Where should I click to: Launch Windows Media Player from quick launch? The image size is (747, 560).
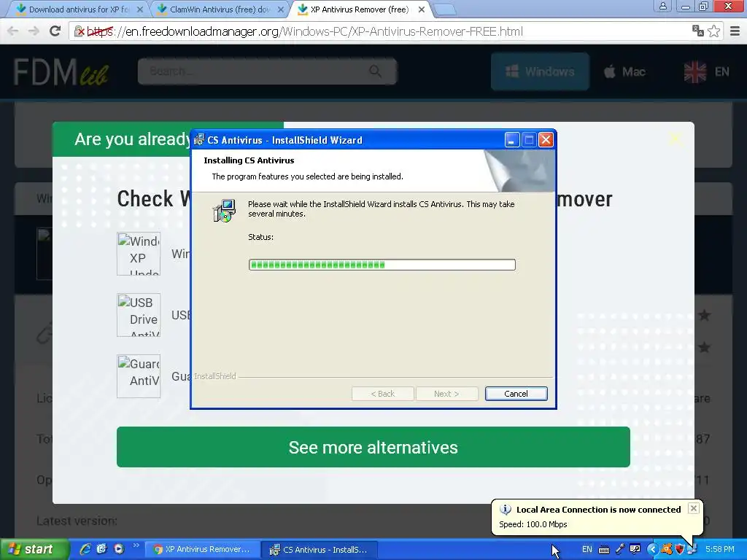(119, 549)
